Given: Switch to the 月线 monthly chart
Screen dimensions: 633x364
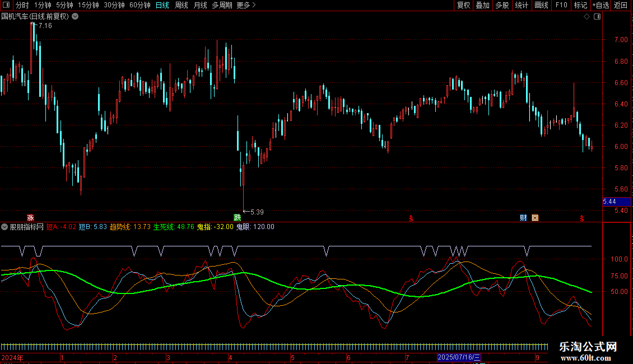Looking at the screenshot, I should (x=200, y=5).
